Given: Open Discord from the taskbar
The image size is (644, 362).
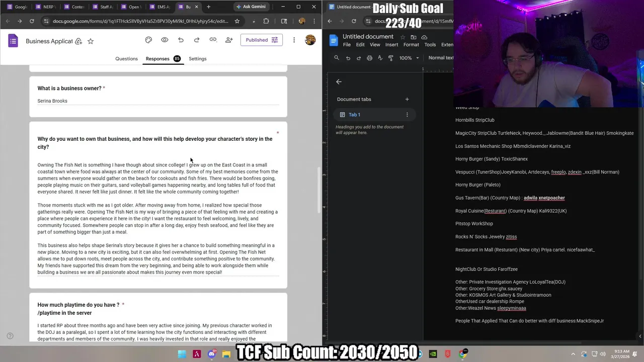Looking at the screenshot, I should click(211, 354).
